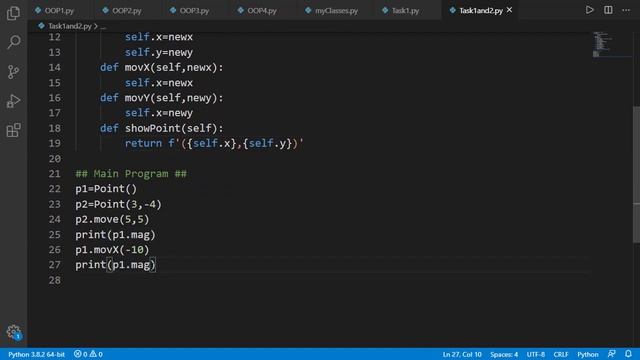Open the Search view in activity bar
The image size is (640, 360).
pos(13,42)
